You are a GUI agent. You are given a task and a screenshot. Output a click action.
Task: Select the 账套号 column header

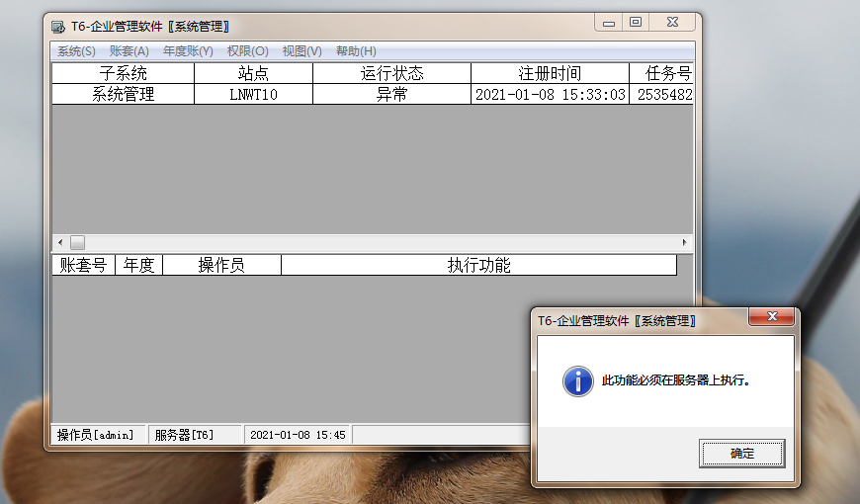pyautogui.click(x=83, y=265)
